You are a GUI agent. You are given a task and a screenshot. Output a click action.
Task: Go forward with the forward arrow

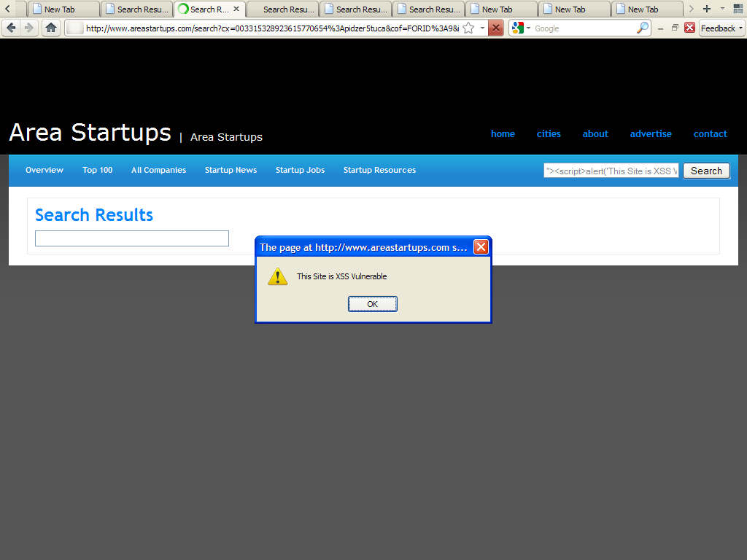pos(29,28)
